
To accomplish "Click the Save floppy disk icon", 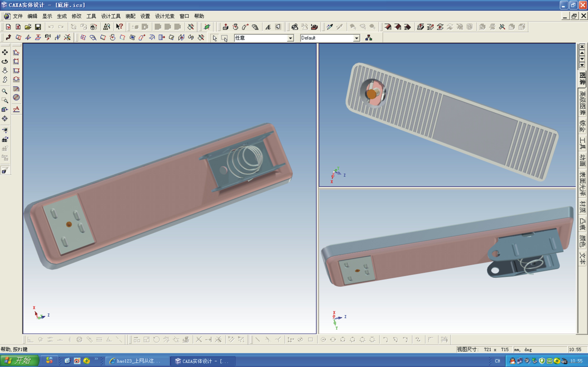I will 38,27.
